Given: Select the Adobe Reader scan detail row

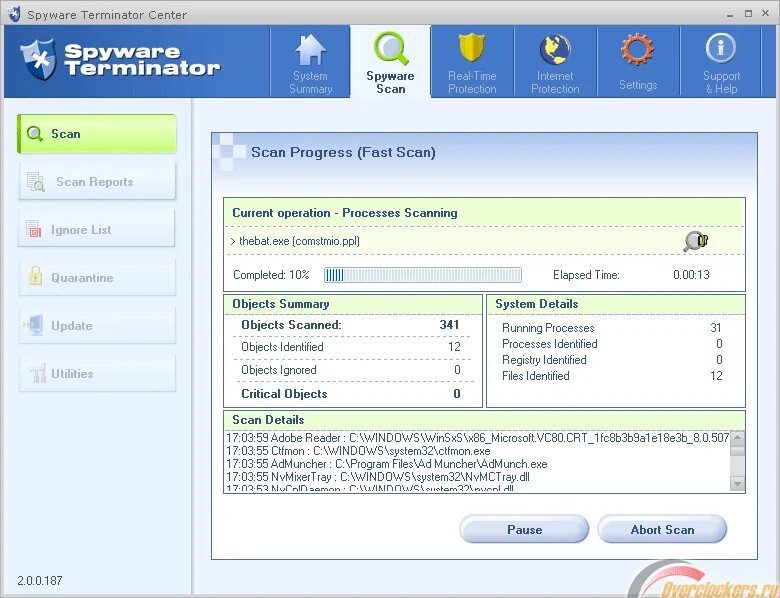Looking at the screenshot, I should click(478, 438).
